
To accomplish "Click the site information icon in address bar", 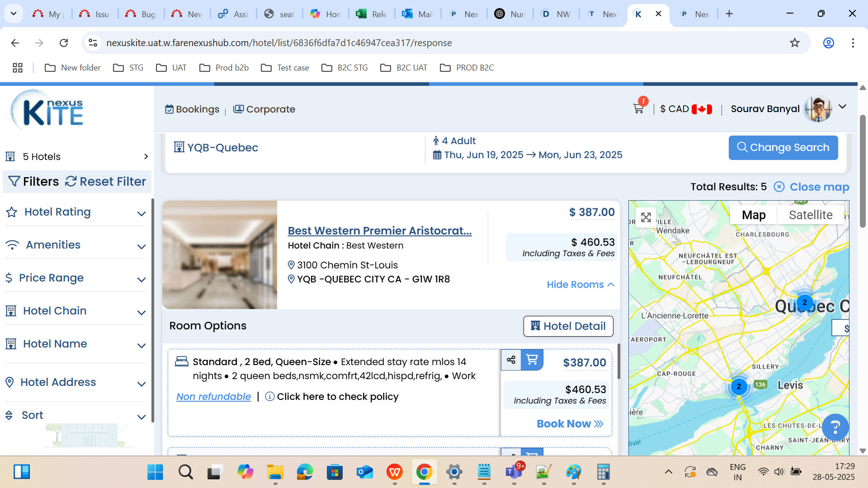I will [93, 43].
